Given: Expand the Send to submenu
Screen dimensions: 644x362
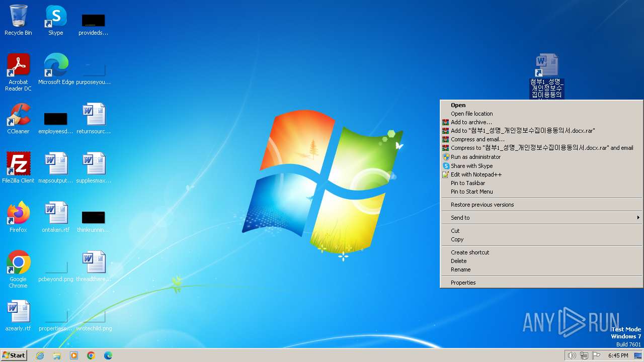Looking at the screenshot, I should pos(541,218).
